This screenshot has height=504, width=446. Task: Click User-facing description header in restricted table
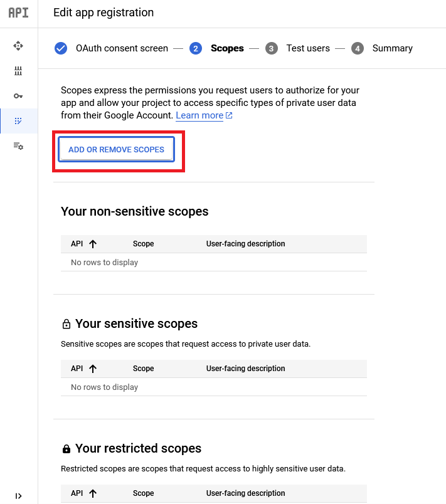(x=245, y=493)
